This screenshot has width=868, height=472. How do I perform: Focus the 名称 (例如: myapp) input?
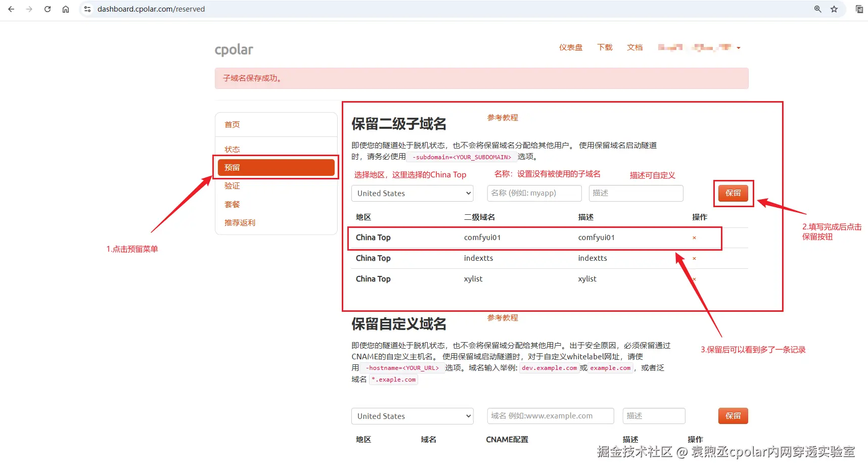pyautogui.click(x=534, y=193)
